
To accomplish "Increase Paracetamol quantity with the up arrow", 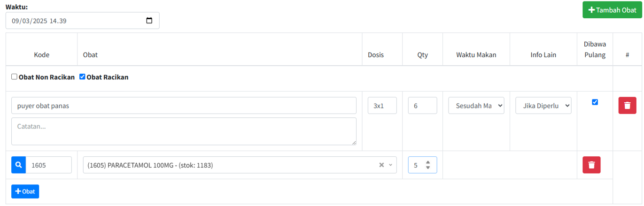I will [427, 162].
